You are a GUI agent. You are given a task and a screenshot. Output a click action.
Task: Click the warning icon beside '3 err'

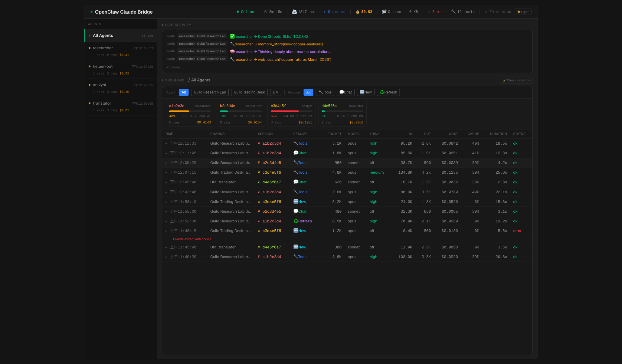tap(429, 11)
